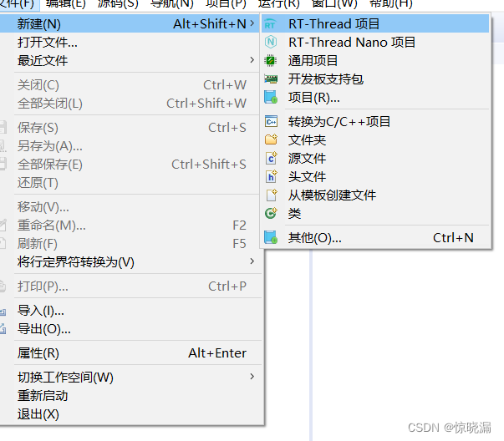Click the RT-Thread project icon
This screenshot has width=504, height=441.
click(x=270, y=24)
